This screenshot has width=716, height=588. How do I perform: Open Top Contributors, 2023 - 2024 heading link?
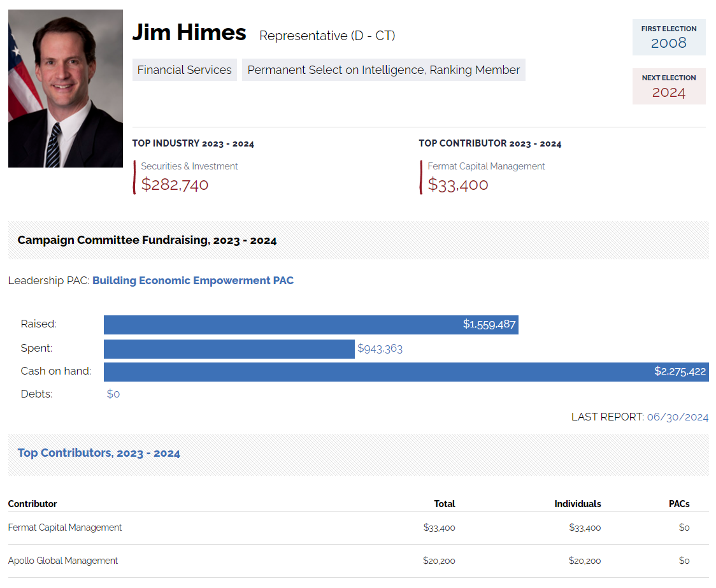[x=99, y=453]
